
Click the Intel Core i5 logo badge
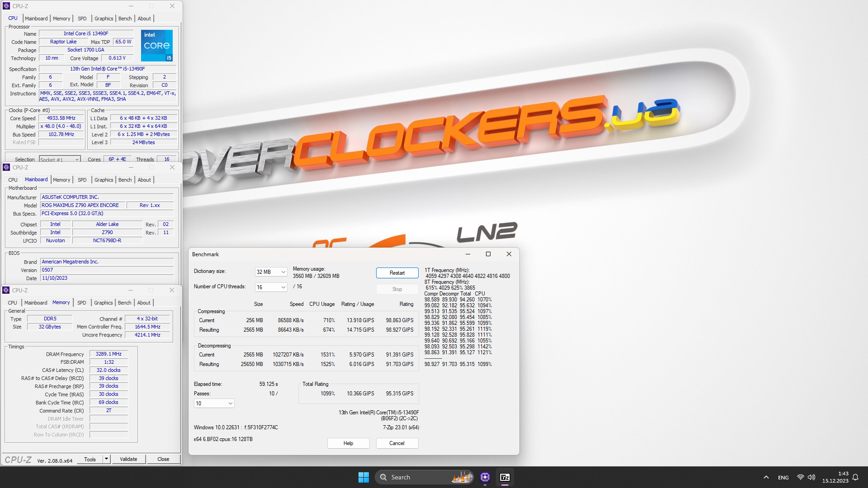pos(156,45)
